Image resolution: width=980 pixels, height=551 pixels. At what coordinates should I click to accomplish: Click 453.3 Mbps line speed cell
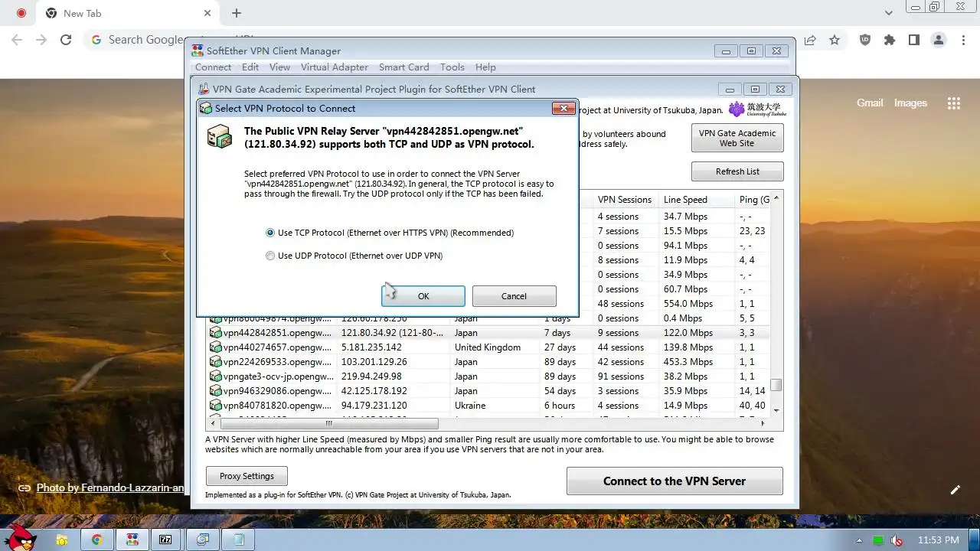[688, 362]
